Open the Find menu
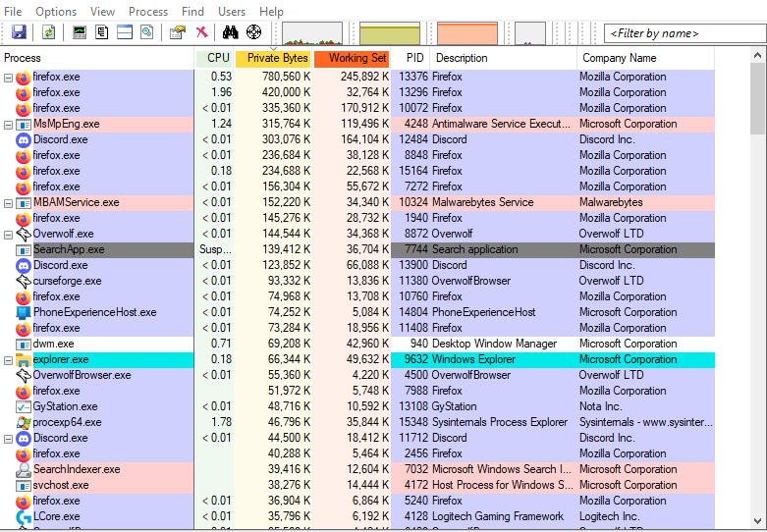This screenshot has width=767, height=532. (192, 11)
